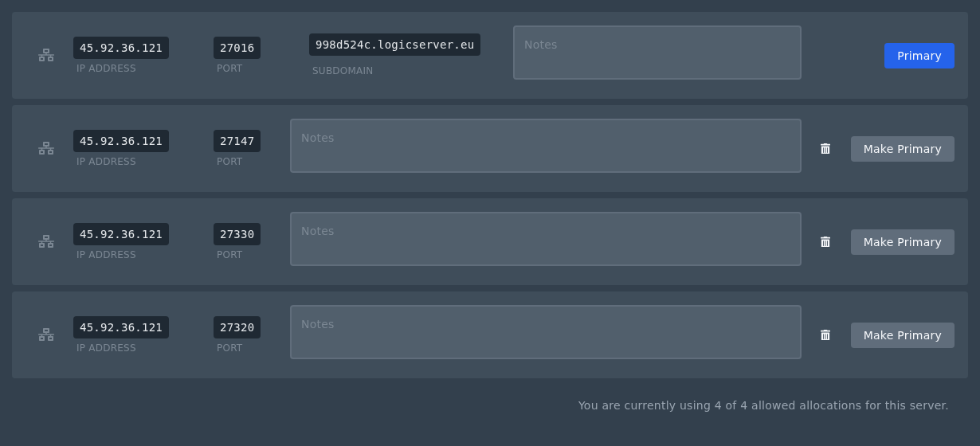Click the blue Primary button
Screen dimensions: 980x446
(x=919, y=56)
